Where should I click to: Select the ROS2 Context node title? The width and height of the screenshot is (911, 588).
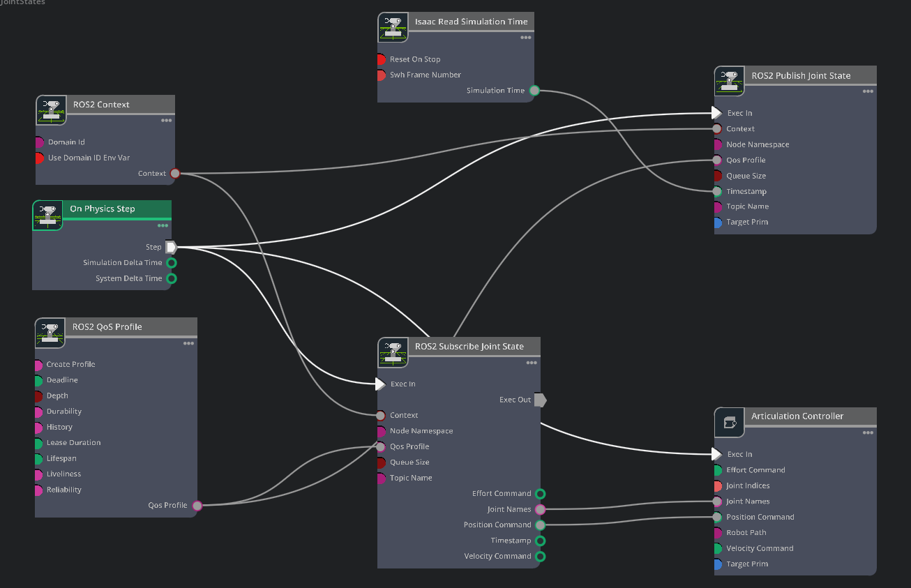click(101, 105)
